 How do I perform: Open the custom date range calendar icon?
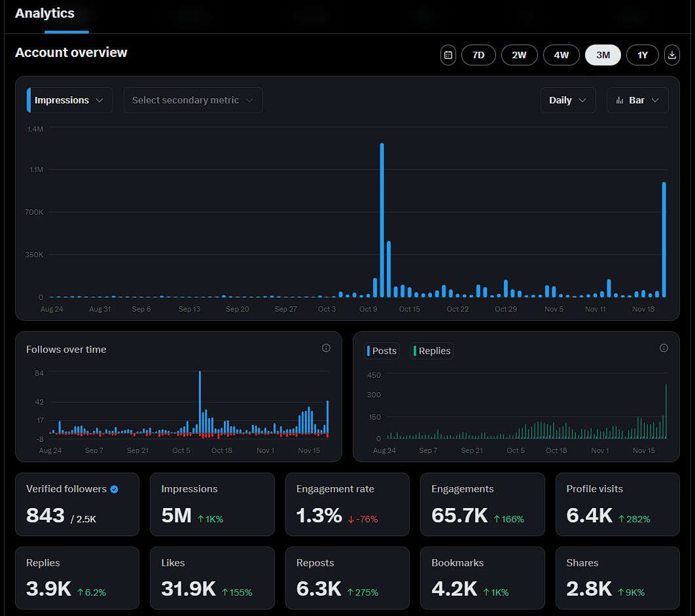448,55
